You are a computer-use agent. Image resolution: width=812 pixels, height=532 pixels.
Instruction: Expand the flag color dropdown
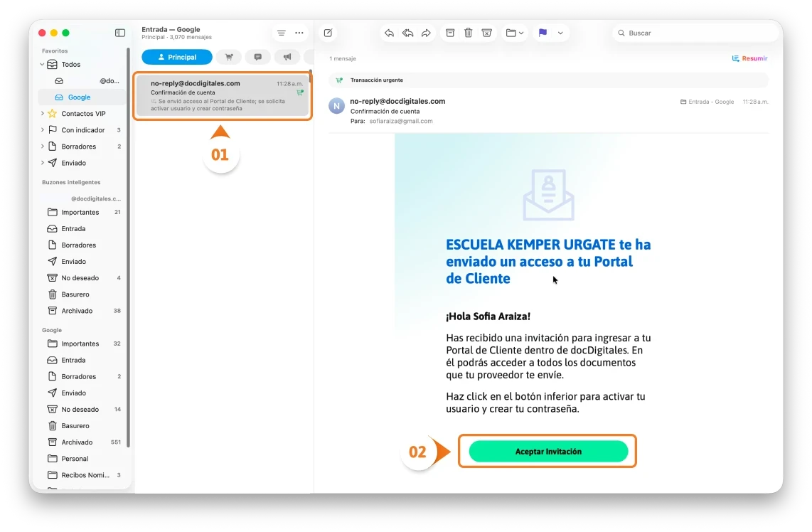tap(560, 33)
